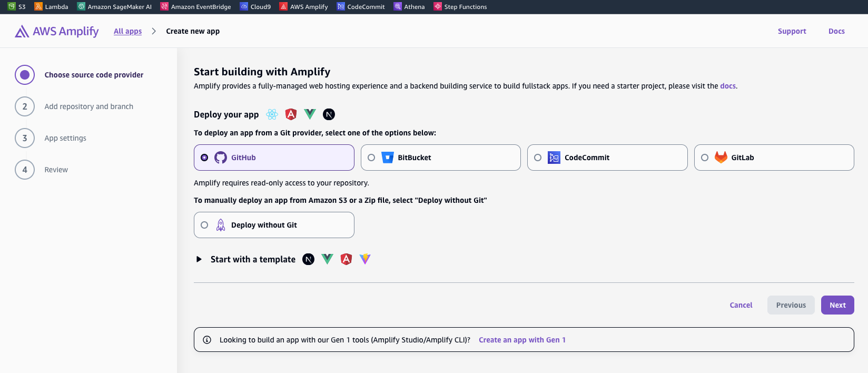This screenshot has width=868, height=373.
Task: Open the Docs link in header
Action: click(836, 31)
